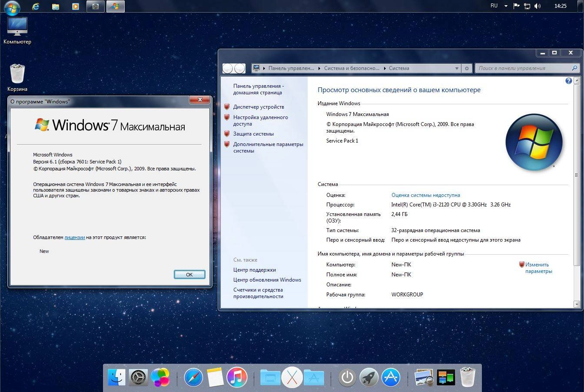Open Finder in the dock
The image size is (584, 392).
pyautogui.click(x=117, y=377)
